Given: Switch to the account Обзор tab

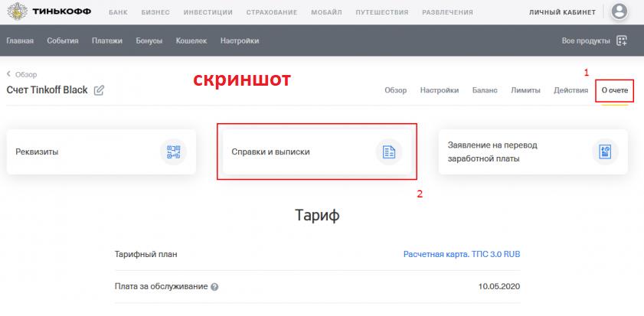Looking at the screenshot, I should click(x=396, y=90).
